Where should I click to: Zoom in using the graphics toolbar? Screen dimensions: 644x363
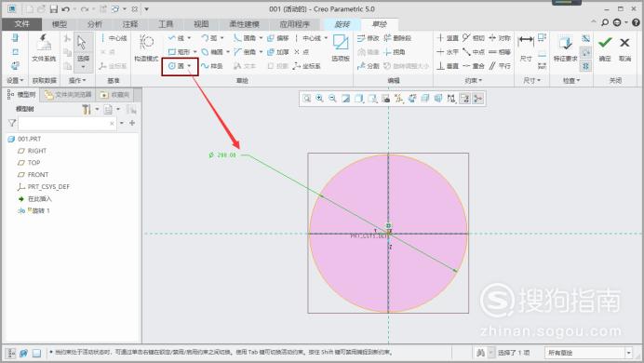pos(319,99)
